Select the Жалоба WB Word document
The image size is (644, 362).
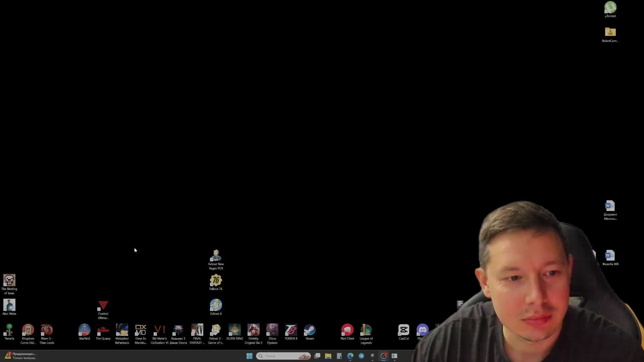610,256
